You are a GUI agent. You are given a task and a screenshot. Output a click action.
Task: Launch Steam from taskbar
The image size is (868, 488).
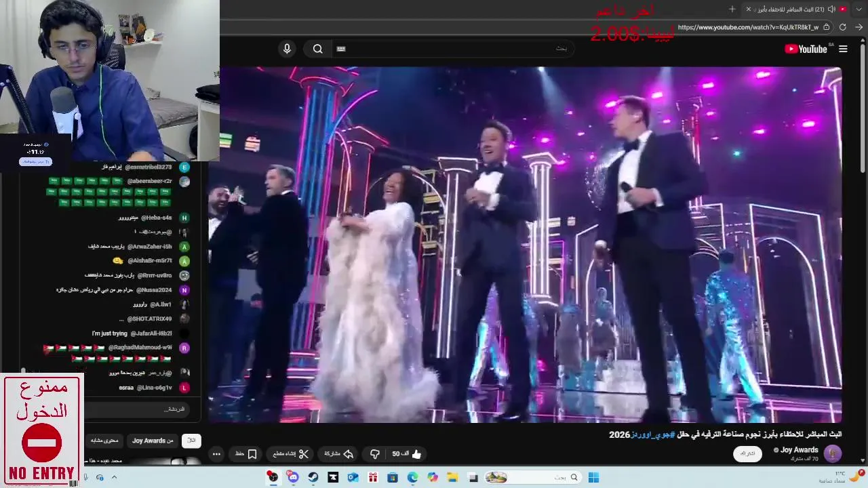click(313, 477)
